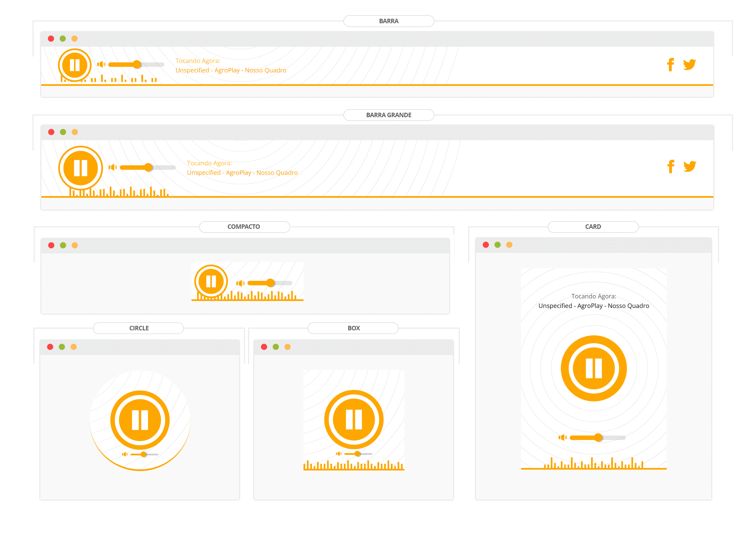Select the BARRA GRANDE label
Viewport: 756px width, 539px height.
pyautogui.click(x=389, y=115)
